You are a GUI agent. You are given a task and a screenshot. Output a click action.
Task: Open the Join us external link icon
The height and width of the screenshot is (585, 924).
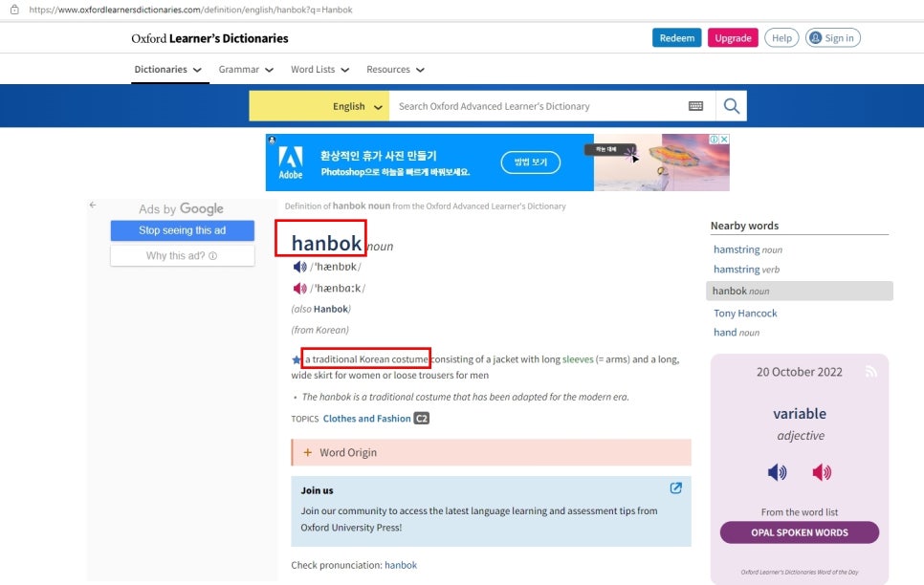tap(676, 488)
